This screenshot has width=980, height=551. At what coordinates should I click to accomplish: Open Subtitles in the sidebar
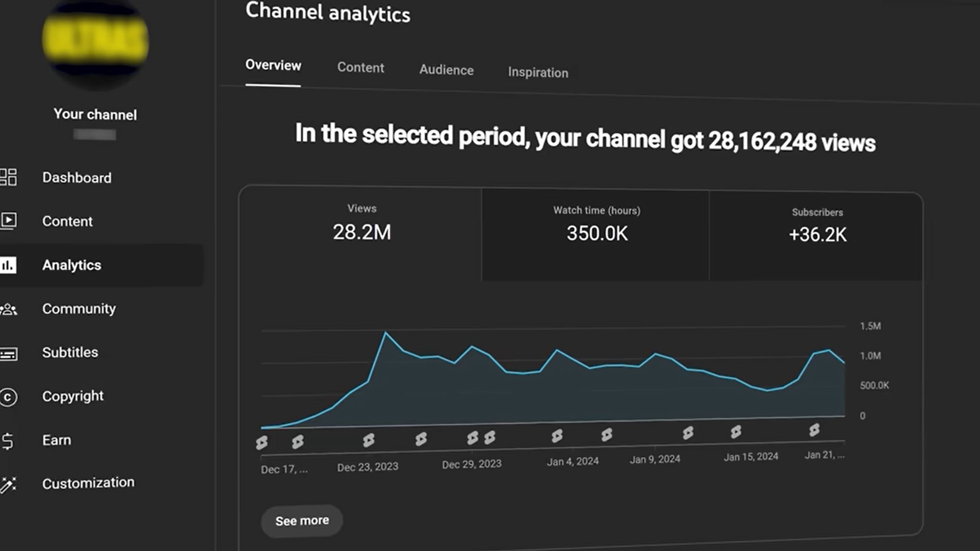click(x=70, y=352)
